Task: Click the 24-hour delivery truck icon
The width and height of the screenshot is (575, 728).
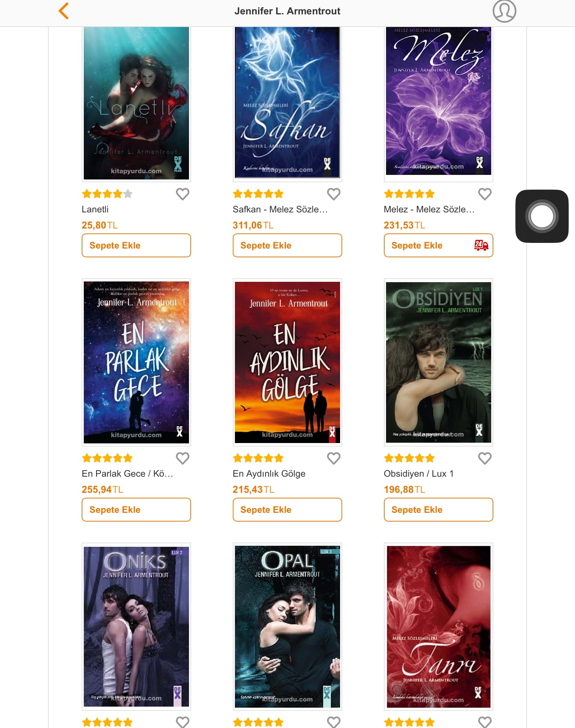Action: [x=481, y=245]
